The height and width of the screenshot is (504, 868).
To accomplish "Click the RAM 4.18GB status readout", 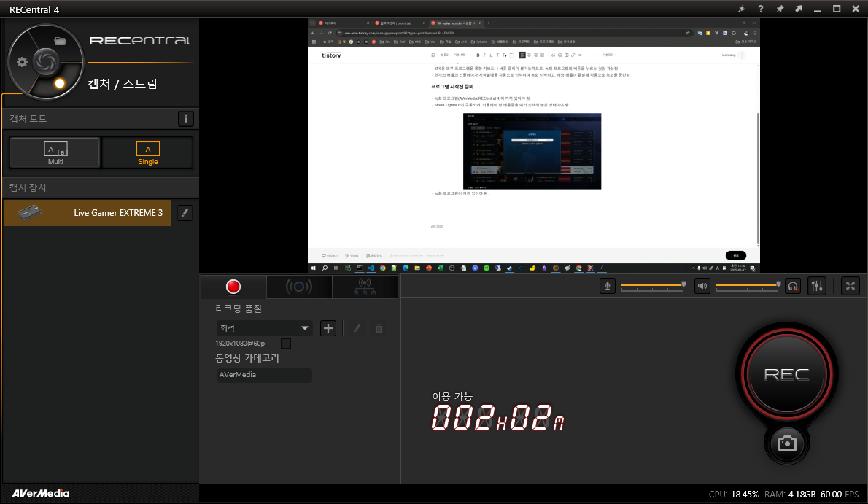I will pos(790,494).
